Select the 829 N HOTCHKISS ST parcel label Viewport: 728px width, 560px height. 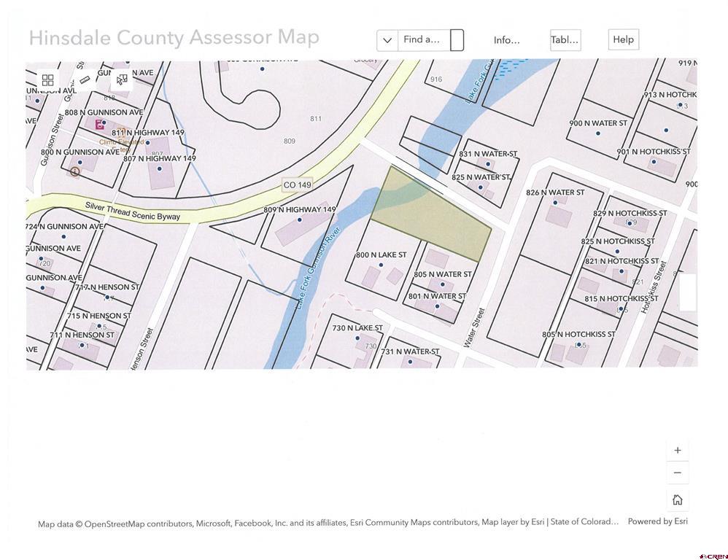630,213
